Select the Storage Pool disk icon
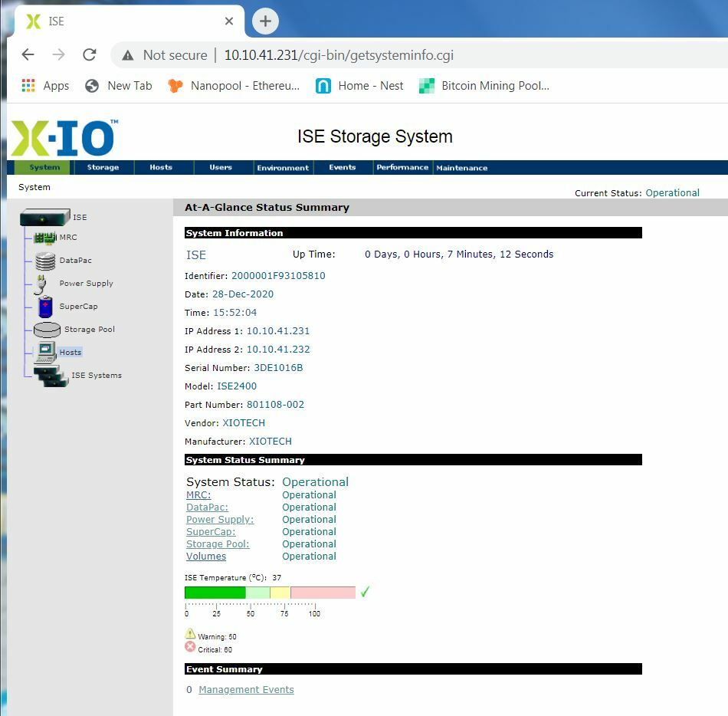This screenshot has width=728, height=716. (46, 329)
